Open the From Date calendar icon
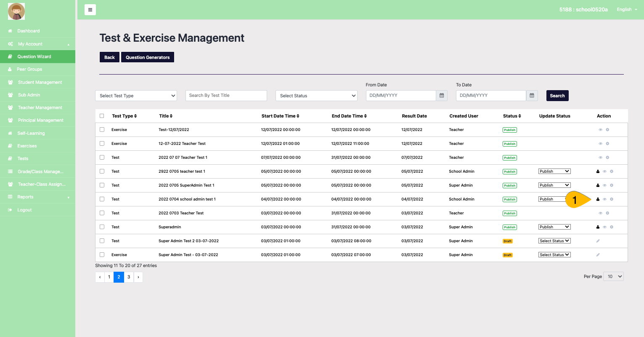The height and width of the screenshot is (337, 644). (442, 96)
